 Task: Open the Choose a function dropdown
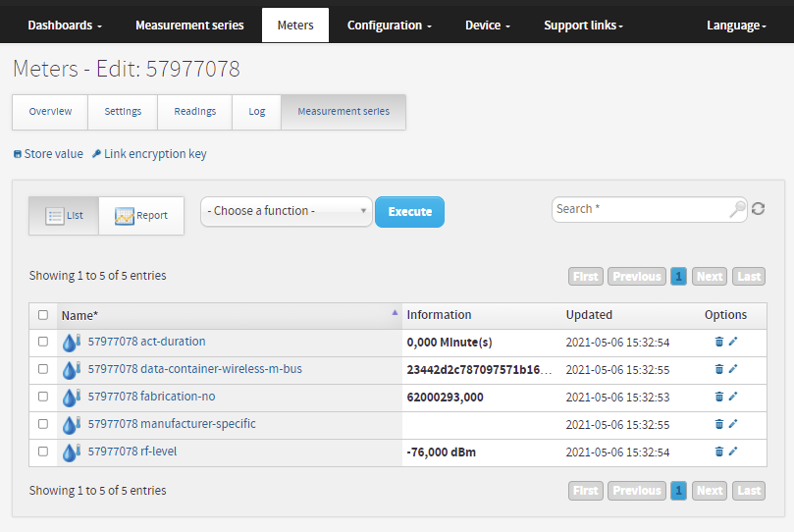[287, 211]
